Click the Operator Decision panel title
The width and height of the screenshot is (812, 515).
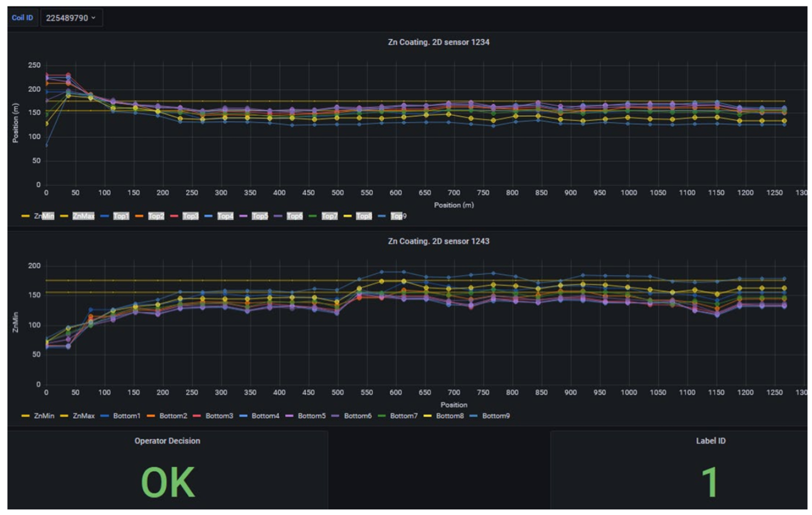[167, 441]
